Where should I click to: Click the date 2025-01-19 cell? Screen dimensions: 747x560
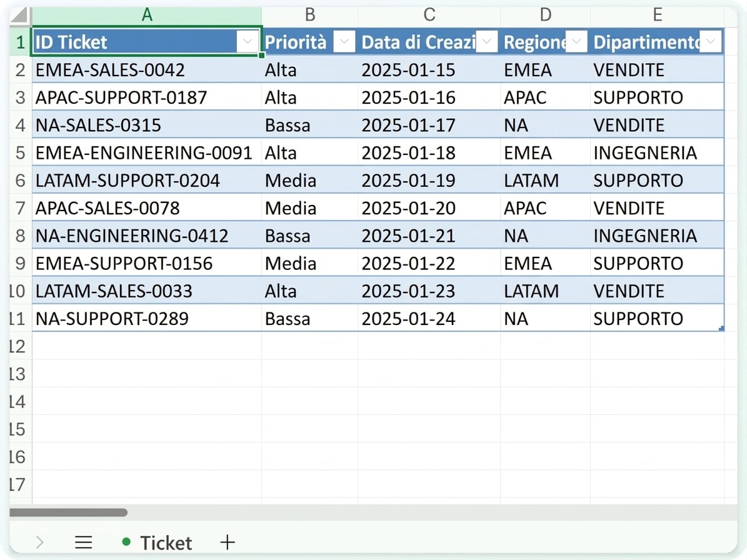pos(429,181)
